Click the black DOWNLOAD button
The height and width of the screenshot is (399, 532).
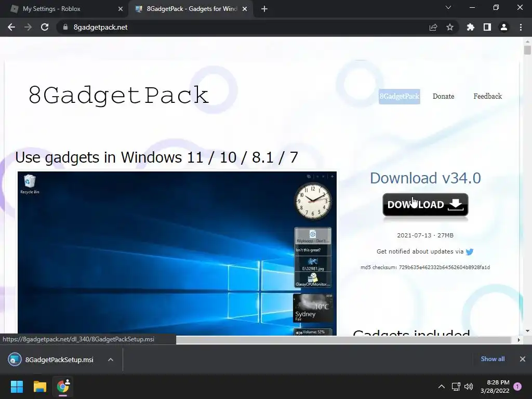pyautogui.click(x=425, y=205)
